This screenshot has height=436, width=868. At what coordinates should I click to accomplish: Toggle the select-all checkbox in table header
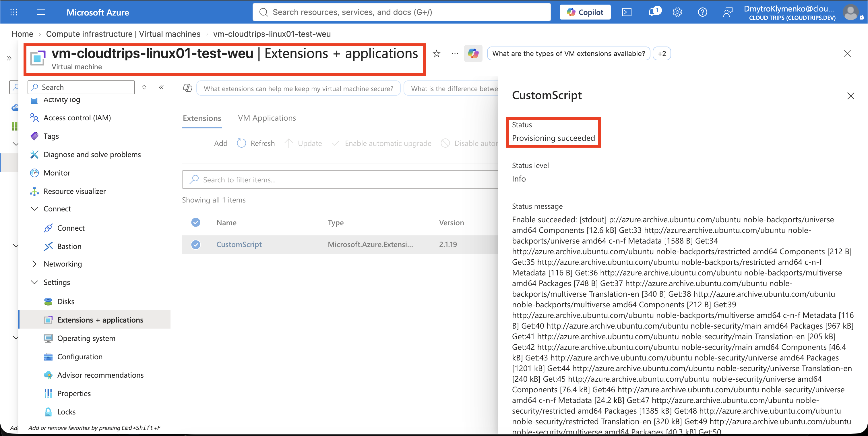pyautogui.click(x=196, y=223)
